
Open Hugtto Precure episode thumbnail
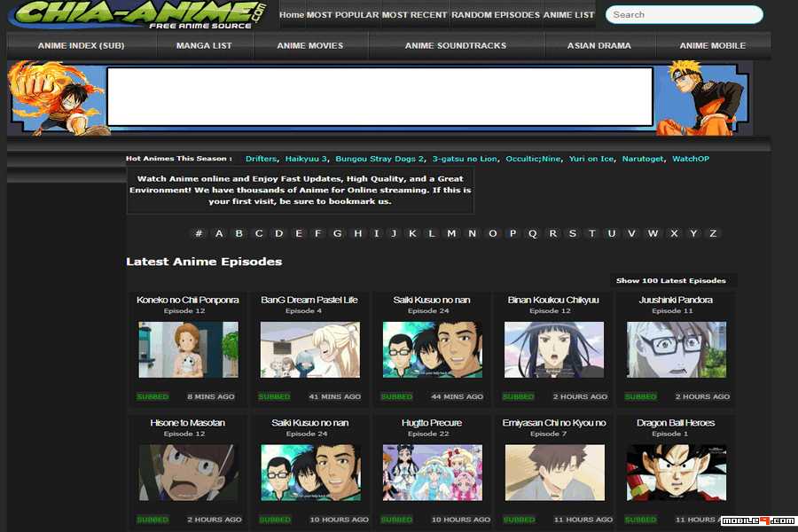[x=432, y=473]
